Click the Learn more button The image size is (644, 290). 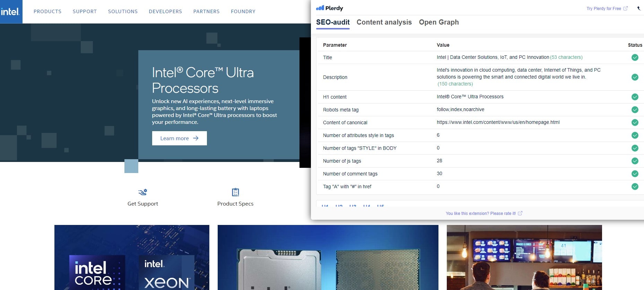pos(179,138)
